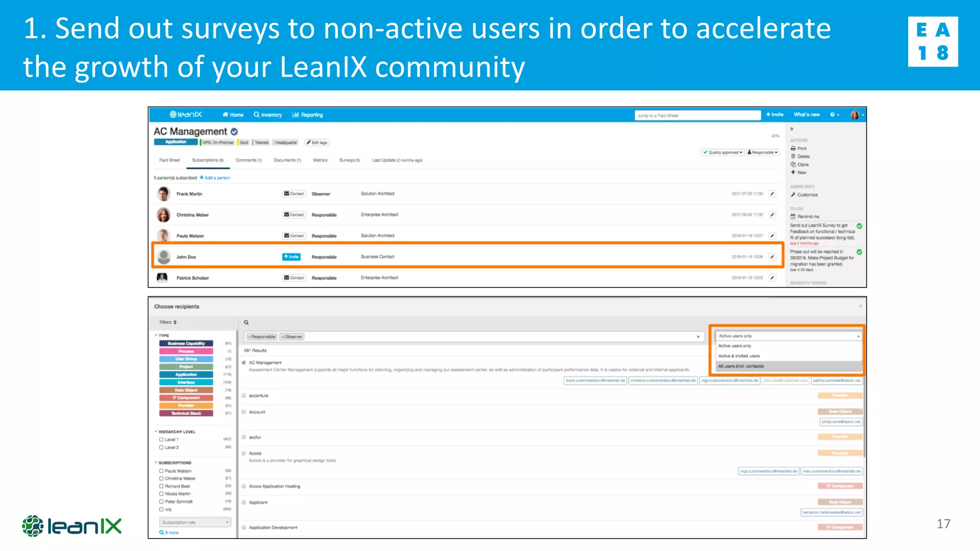This screenshot has width=980, height=551.
Task: Check the Application Development result checkbox
Action: coord(244,528)
